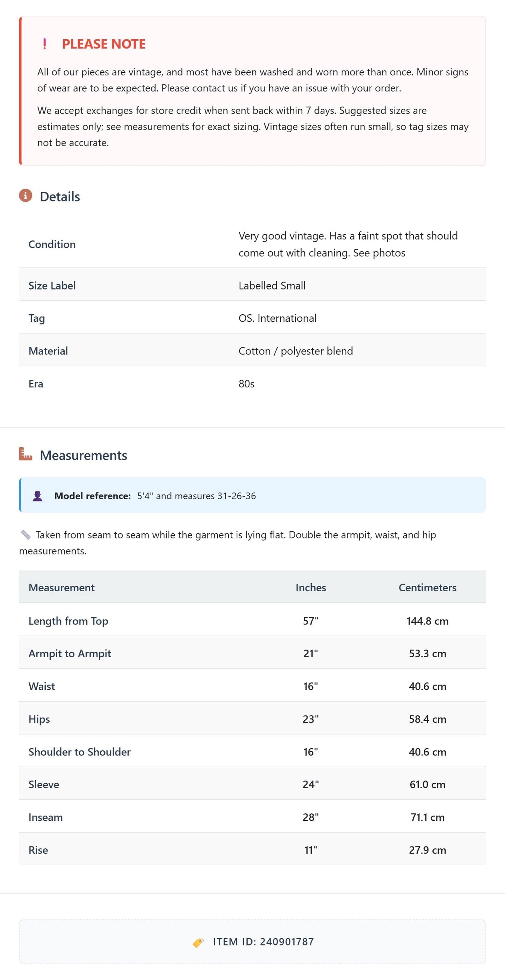The image size is (505, 980).
Task: Click the OS. International tag value
Action: pyautogui.click(x=277, y=318)
